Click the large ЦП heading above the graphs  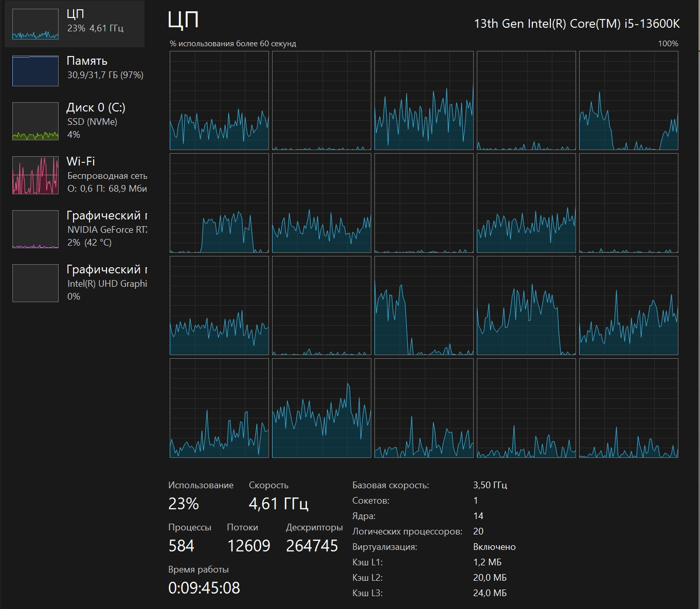click(183, 21)
